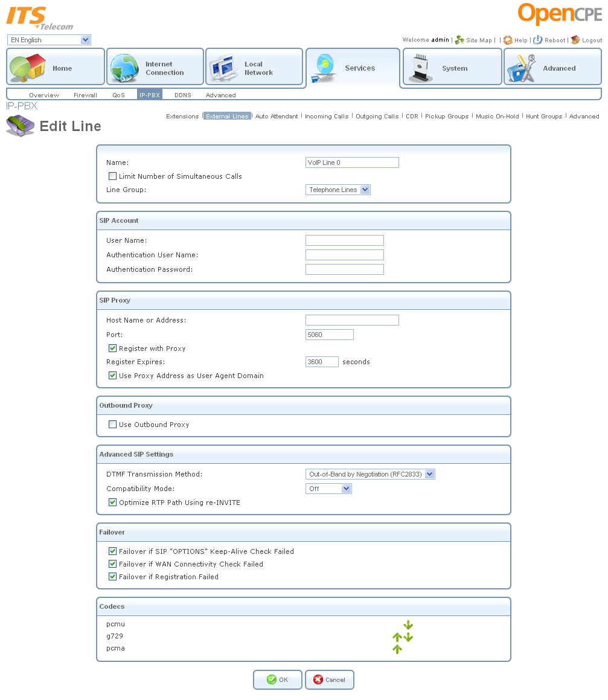The width and height of the screenshot is (608, 700).
Task: Click the Cancel button
Action: pyautogui.click(x=330, y=679)
